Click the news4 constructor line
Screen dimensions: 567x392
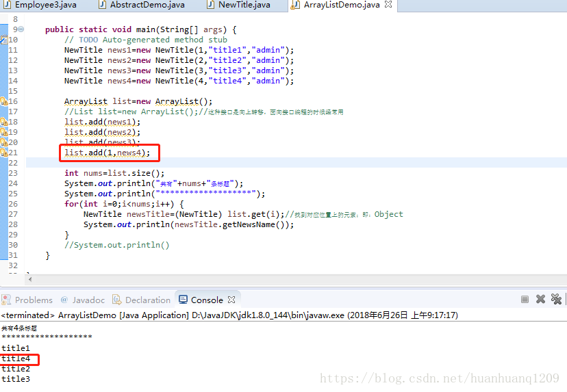click(x=179, y=81)
